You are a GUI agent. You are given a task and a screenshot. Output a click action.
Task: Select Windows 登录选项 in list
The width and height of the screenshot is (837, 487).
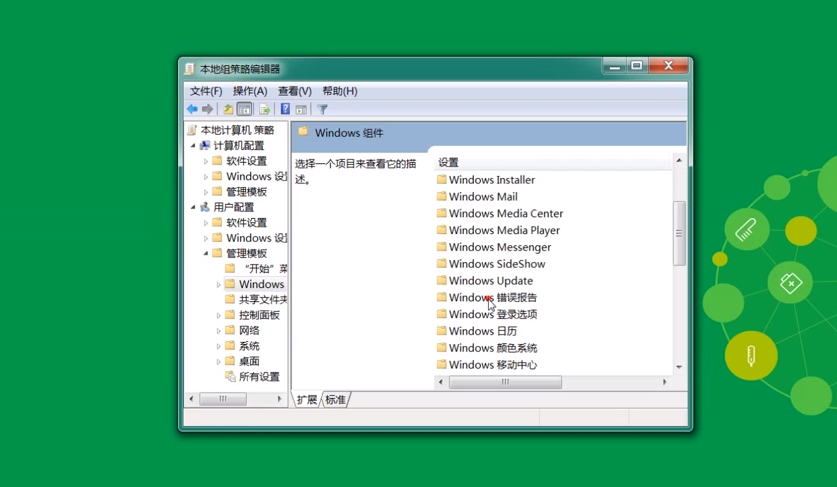(x=493, y=314)
